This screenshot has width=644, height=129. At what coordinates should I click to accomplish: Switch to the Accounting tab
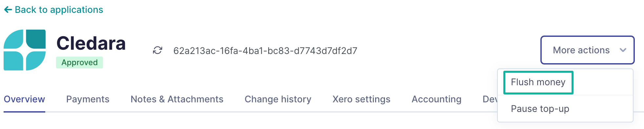pyautogui.click(x=436, y=99)
